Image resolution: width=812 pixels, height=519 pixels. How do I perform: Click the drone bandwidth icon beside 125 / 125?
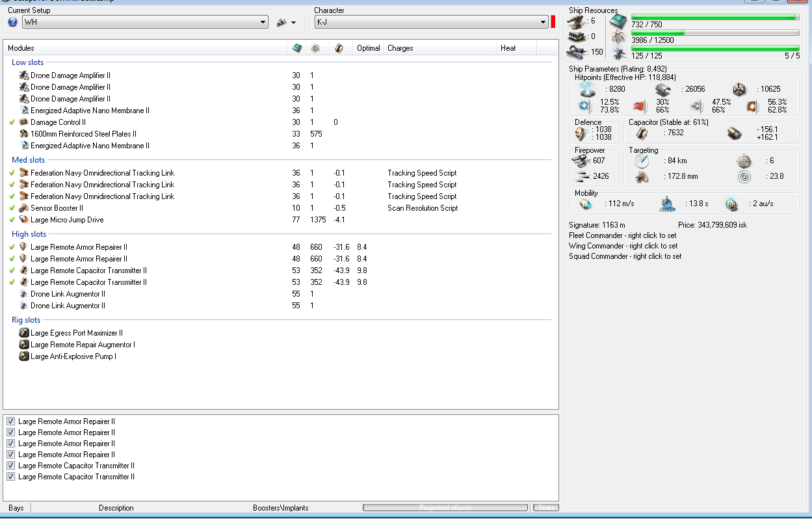pyautogui.click(x=619, y=53)
